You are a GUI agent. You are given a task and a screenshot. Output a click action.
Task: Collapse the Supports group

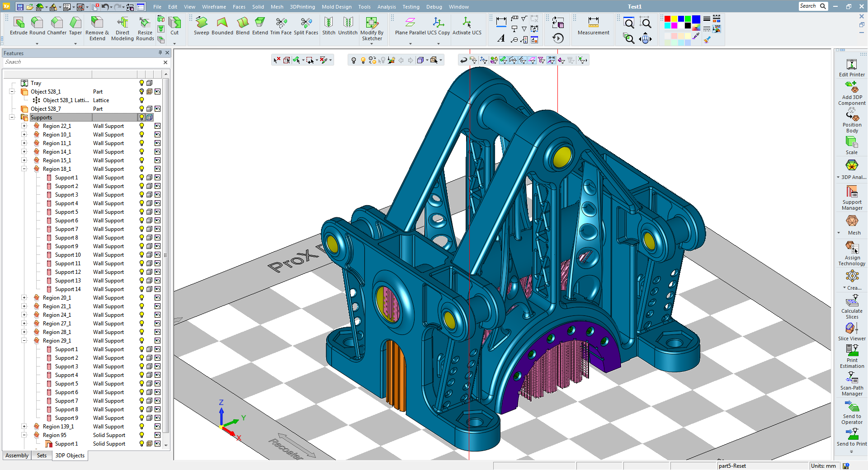click(12, 117)
